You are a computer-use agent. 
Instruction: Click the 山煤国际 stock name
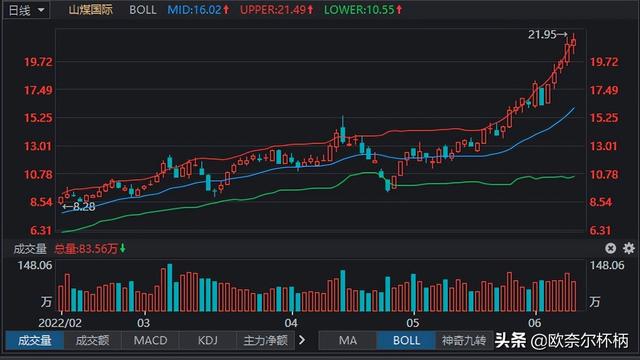[91, 10]
